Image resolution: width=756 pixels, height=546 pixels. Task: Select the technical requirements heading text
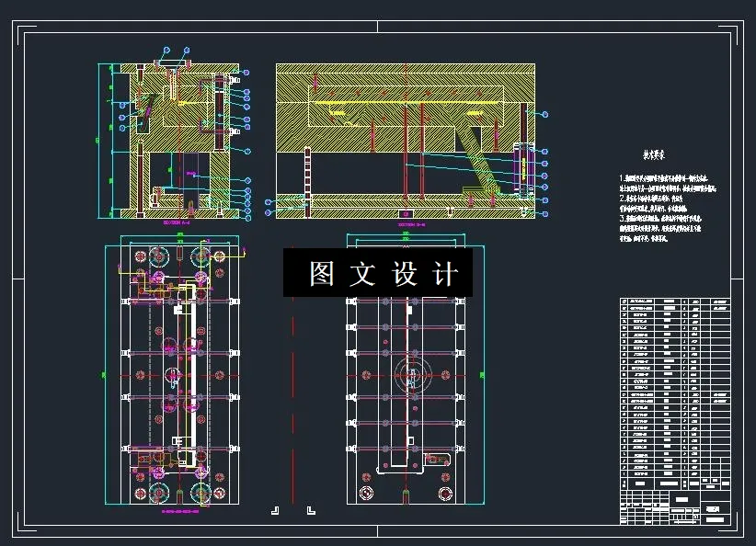coord(654,155)
